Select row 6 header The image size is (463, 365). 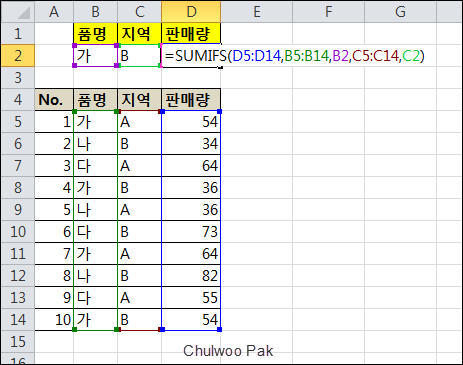tap(18, 144)
